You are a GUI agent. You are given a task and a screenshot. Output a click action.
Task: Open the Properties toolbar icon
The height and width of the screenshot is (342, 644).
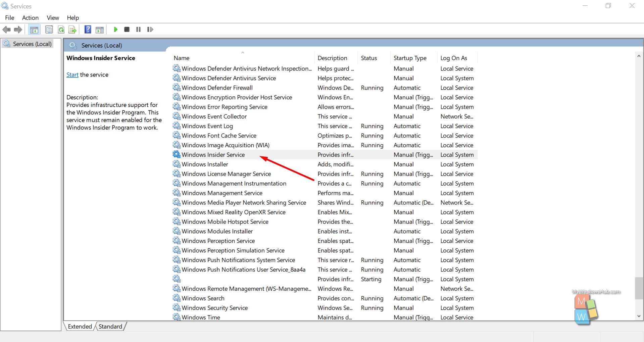(x=49, y=30)
